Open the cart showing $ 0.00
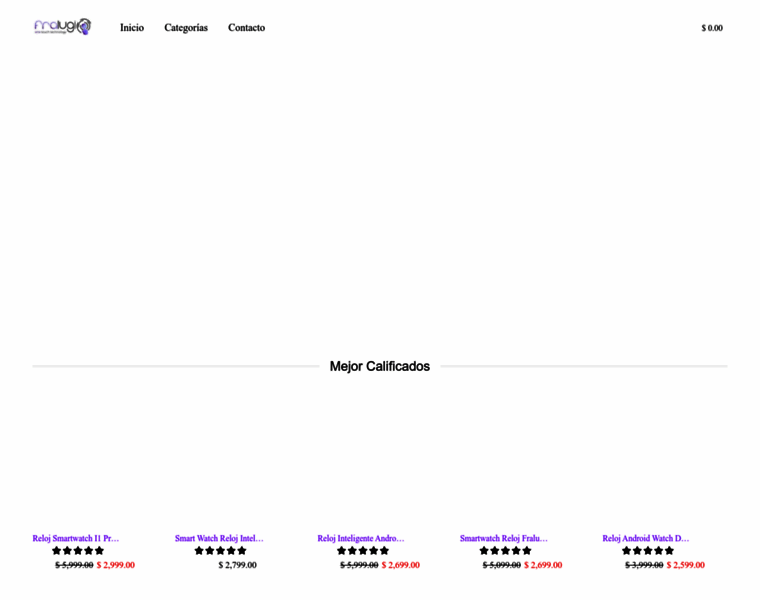This screenshot has width=760, height=600. click(x=712, y=28)
